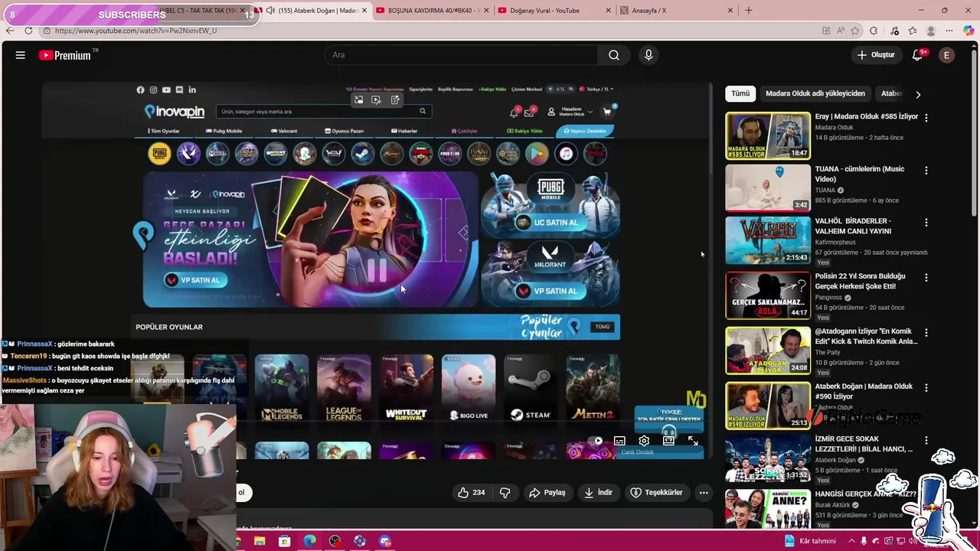Open Microsoft Store from the taskbar
Image resolution: width=980 pixels, height=551 pixels.
pos(285,541)
